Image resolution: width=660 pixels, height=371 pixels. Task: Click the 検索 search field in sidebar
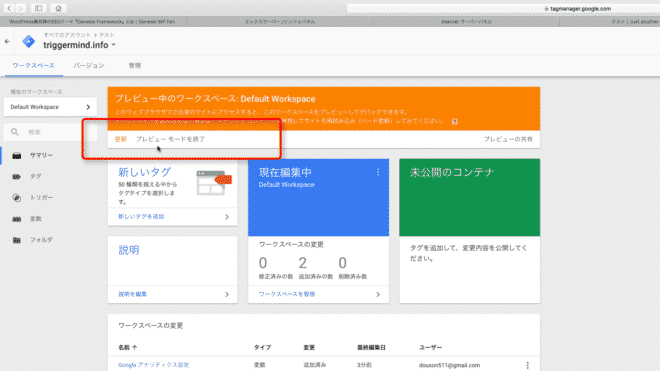[50, 132]
